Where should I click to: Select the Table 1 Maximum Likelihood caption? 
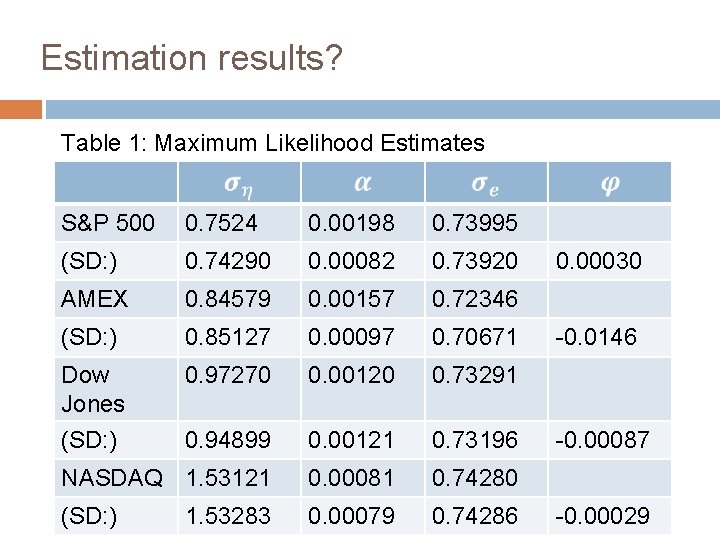[273, 143]
